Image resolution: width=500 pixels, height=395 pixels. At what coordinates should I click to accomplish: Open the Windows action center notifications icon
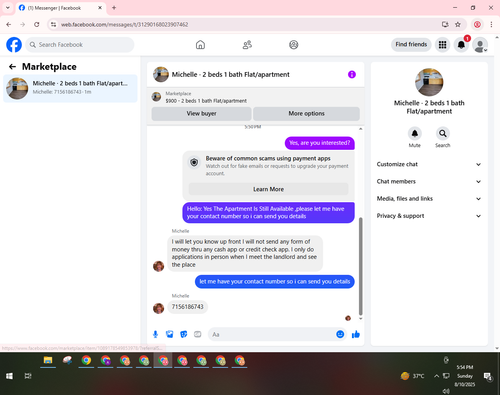click(488, 376)
